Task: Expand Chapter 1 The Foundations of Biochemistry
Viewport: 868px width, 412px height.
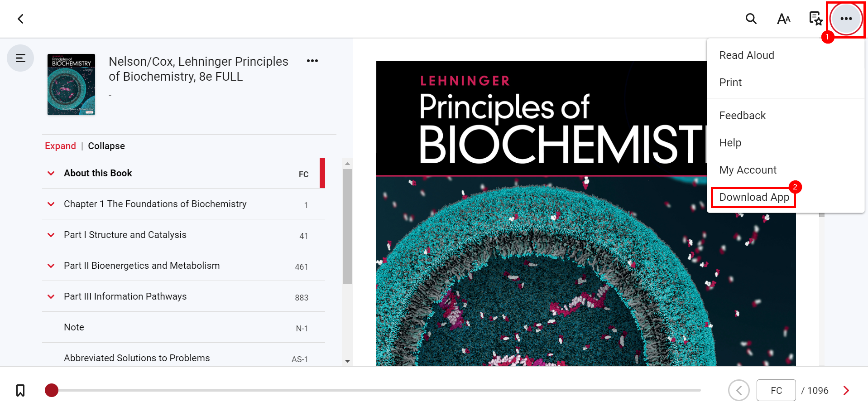Action: [51, 204]
